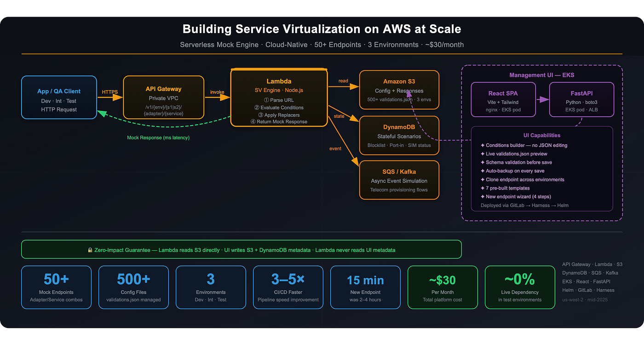Viewport: 644px width, 345px height.
Task: Select the DynamoDB Stateful Scenarios box
Action: 399,135
